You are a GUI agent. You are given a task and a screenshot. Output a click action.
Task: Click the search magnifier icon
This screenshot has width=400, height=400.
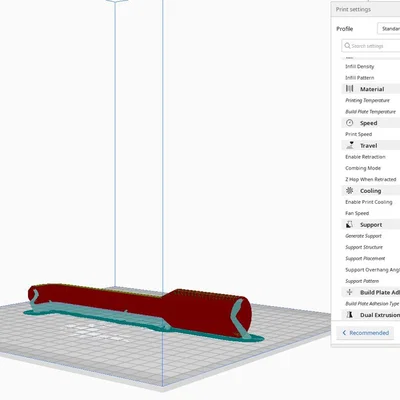coord(347,46)
